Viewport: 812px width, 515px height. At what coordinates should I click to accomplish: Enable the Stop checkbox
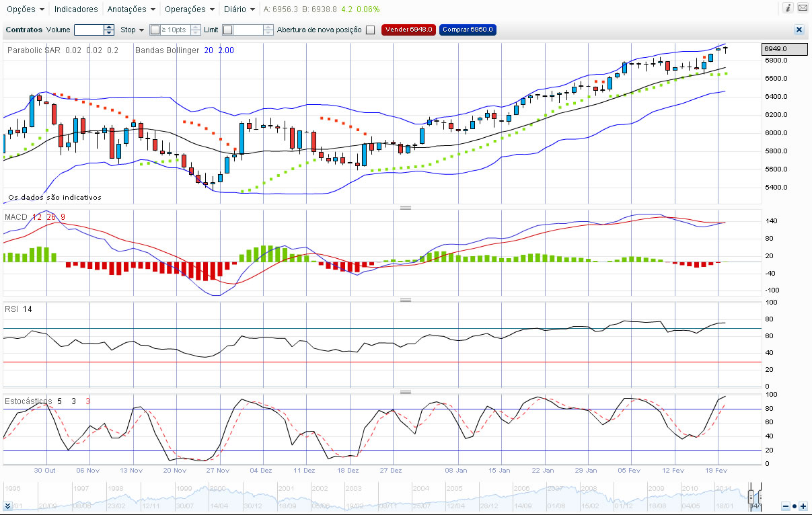pyautogui.click(x=155, y=30)
